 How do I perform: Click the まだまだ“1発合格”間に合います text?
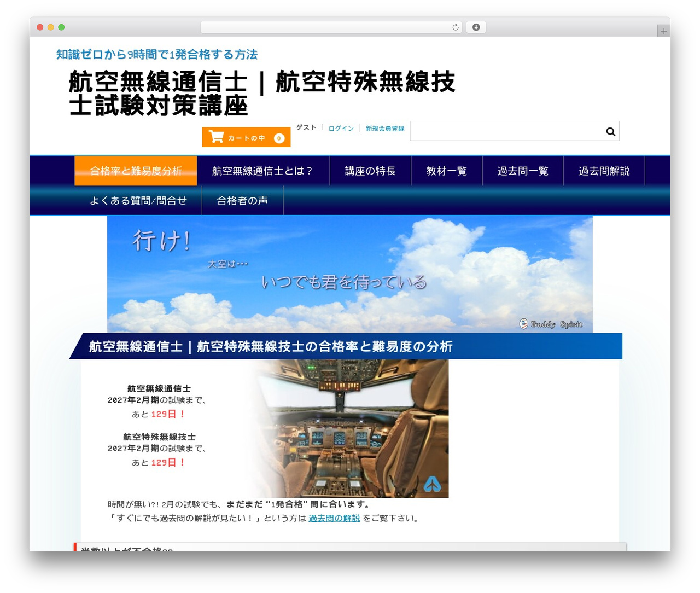(x=299, y=504)
